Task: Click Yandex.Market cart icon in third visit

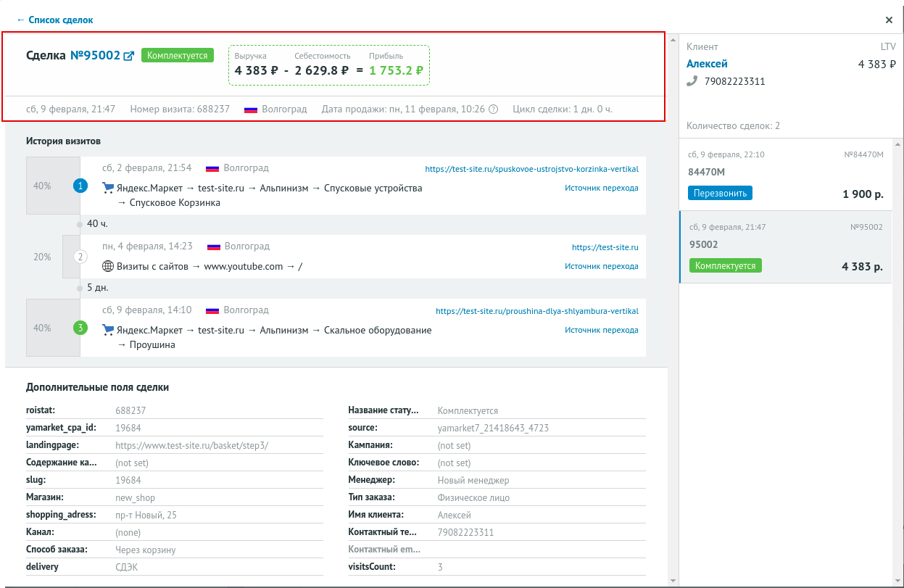Action: [x=108, y=330]
